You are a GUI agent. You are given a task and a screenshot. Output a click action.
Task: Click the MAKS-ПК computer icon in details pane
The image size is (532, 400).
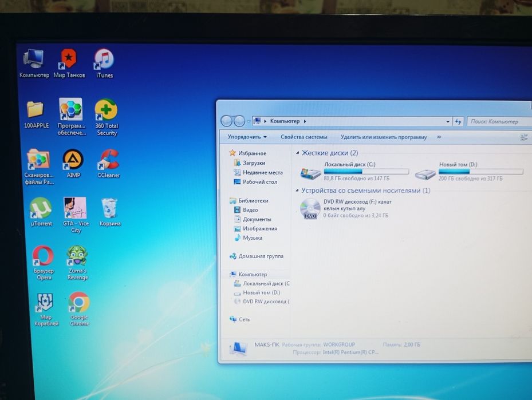coord(238,348)
